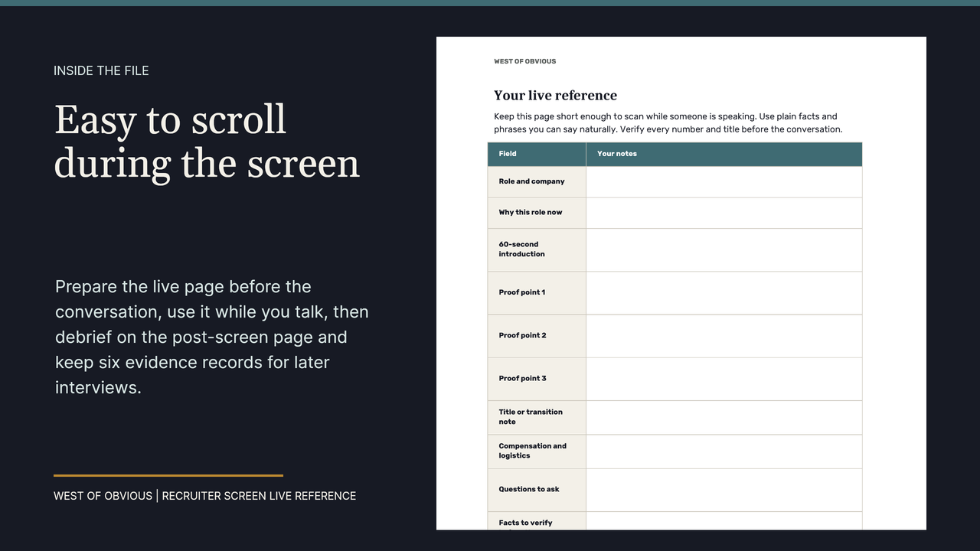Click the 'WEST OF OBVIOUS | RECRUITER SCREEN LIVE REFERENCE' footer
This screenshot has width=980, height=551.
click(204, 496)
